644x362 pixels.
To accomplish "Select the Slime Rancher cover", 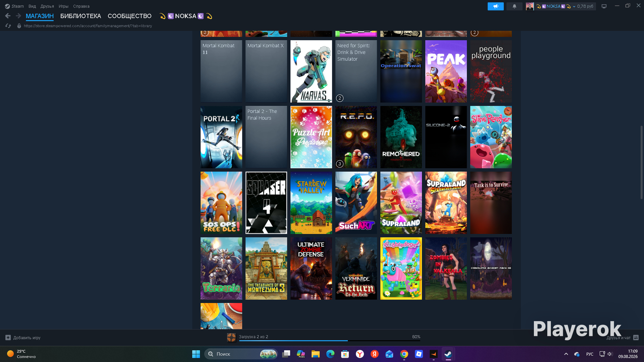I will tap(491, 137).
